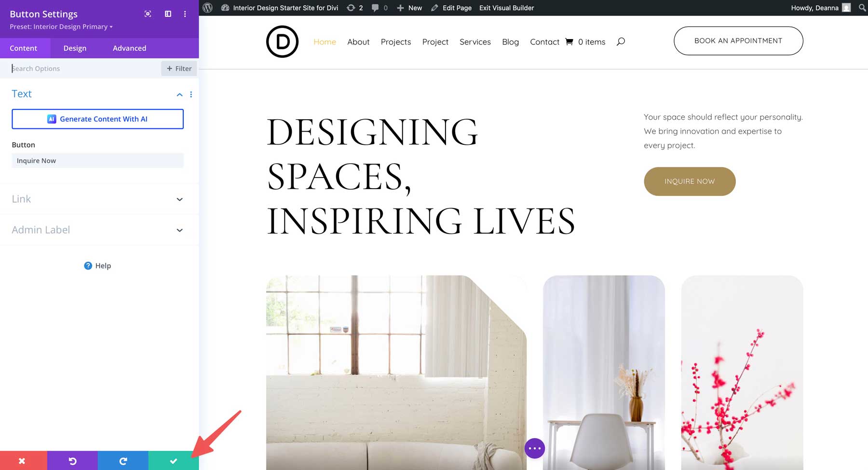Save settings with the green checkmark icon
Viewport: 868px width, 470px height.
coord(173,461)
